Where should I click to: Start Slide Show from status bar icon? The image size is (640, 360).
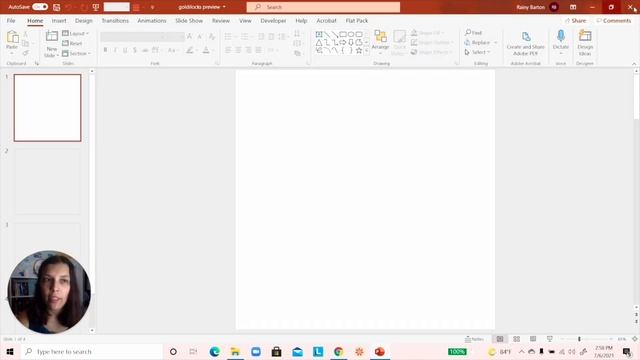click(550, 339)
